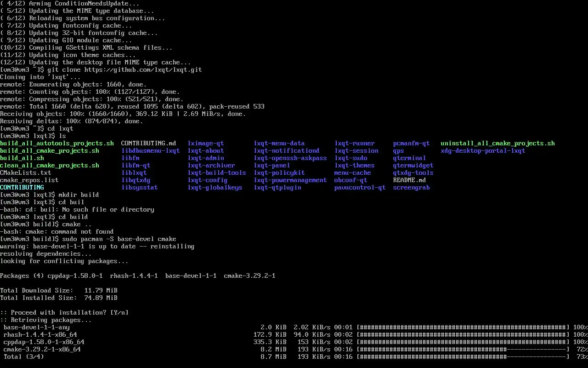Click the rhash-1.4.4-1-x86_64 progress bar

(463, 335)
